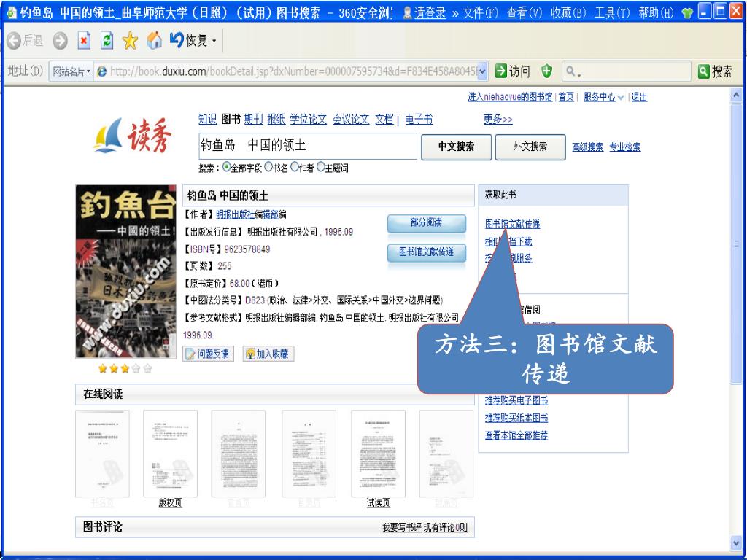The width and height of the screenshot is (747, 560).
Task: Click the 进入niehaoyue的图书馆 link
Action: pyautogui.click(x=510, y=97)
